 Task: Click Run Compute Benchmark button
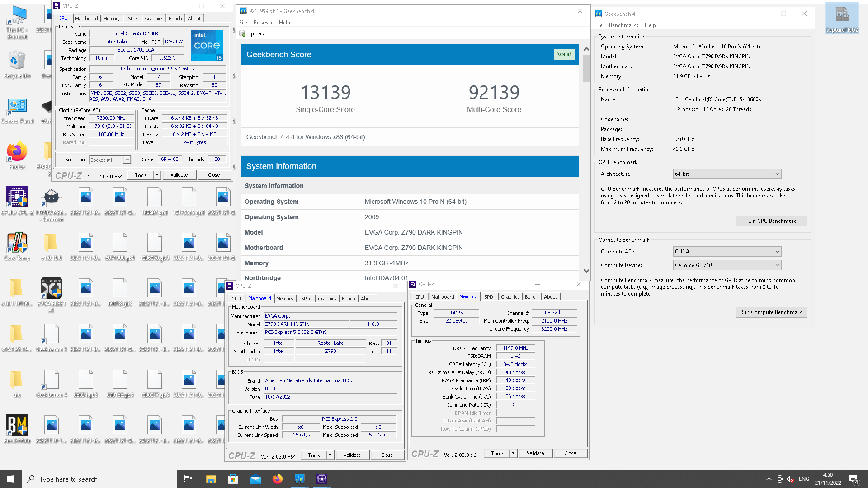(x=771, y=312)
